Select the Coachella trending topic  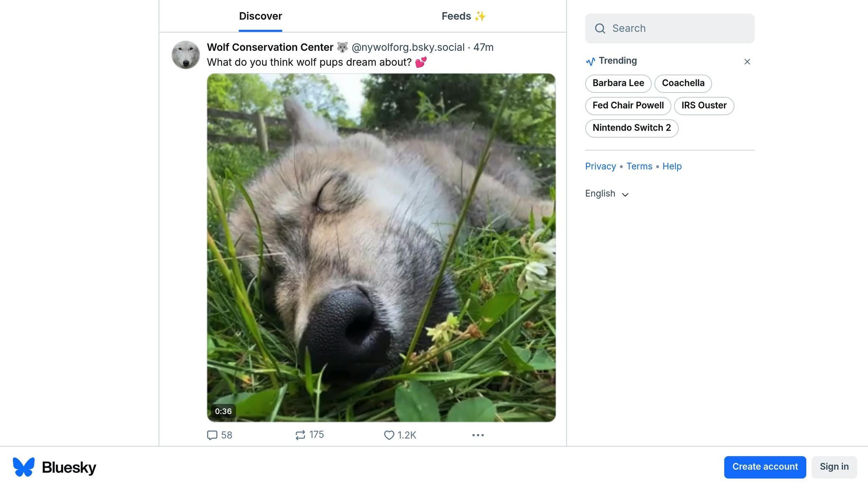point(683,83)
